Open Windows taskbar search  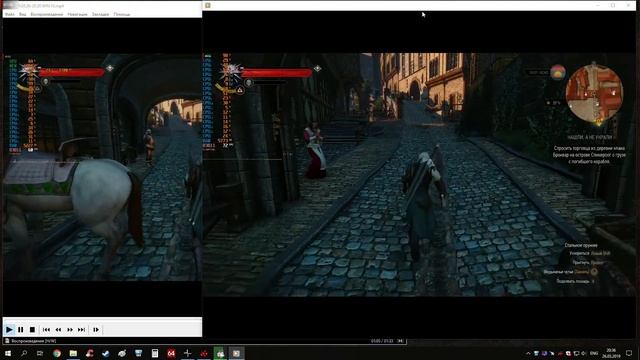pyautogui.click(x=24, y=353)
